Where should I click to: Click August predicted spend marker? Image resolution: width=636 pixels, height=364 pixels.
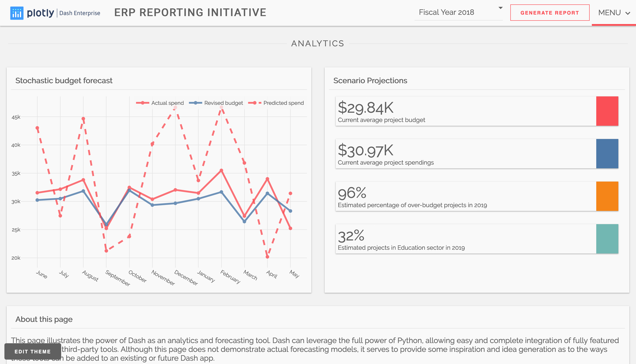tap(83, 119)
